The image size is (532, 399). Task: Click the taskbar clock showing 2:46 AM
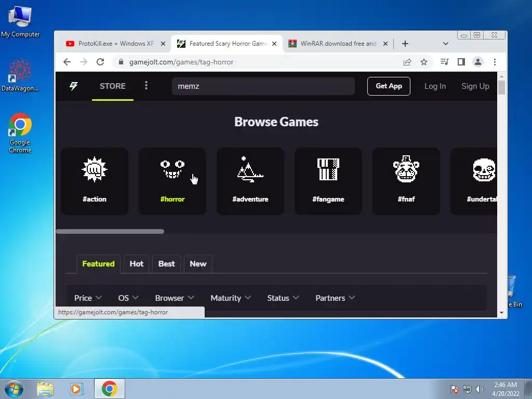[x=506, y=389]
